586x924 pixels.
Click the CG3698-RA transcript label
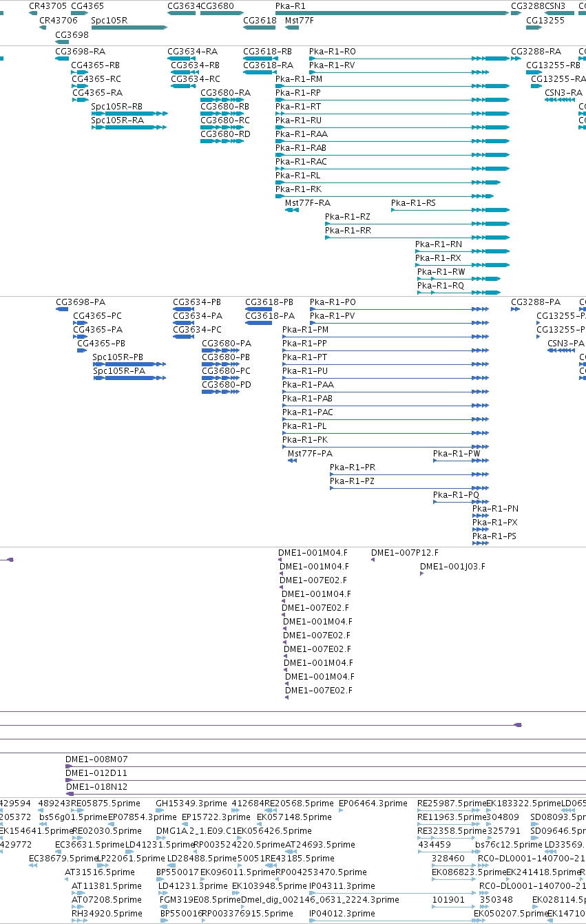click(x=80, y=52)
